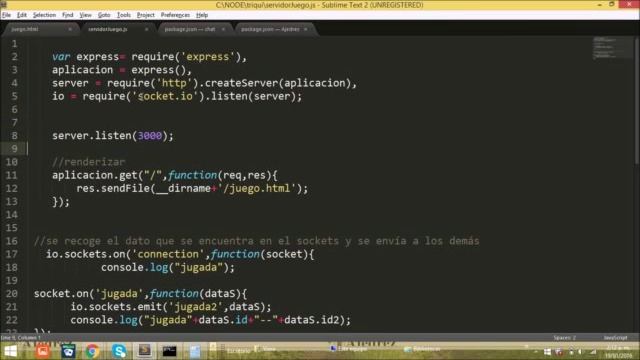
Task: Open the Selection menu
Action: coord(44,15)
